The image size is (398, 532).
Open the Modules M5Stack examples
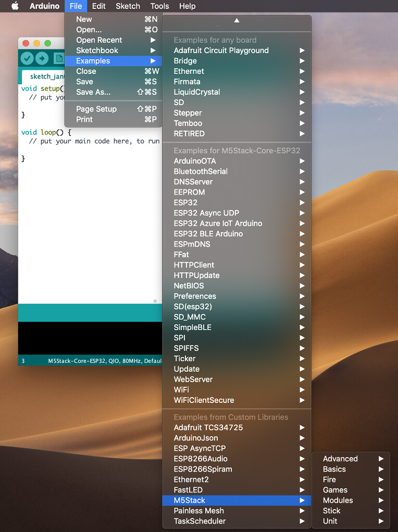click(351, 500)
